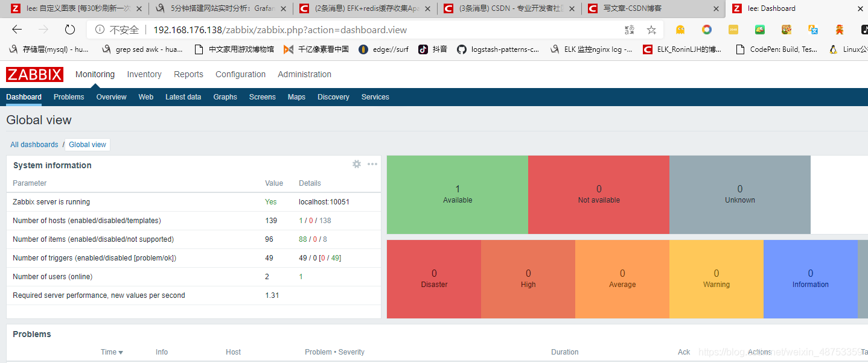The image size is (868, 363).
Task: Click the Warning severity tile
Action: point(716,279)
